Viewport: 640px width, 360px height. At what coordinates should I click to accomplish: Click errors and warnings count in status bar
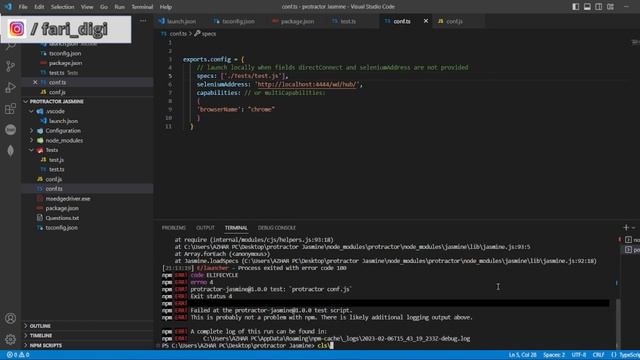[18, 355]
